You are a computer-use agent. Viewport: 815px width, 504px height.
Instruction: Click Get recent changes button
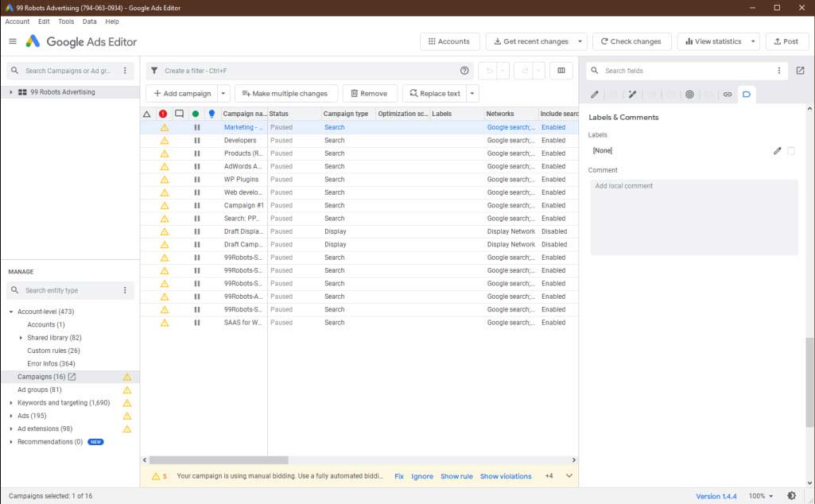pos(530,41)
